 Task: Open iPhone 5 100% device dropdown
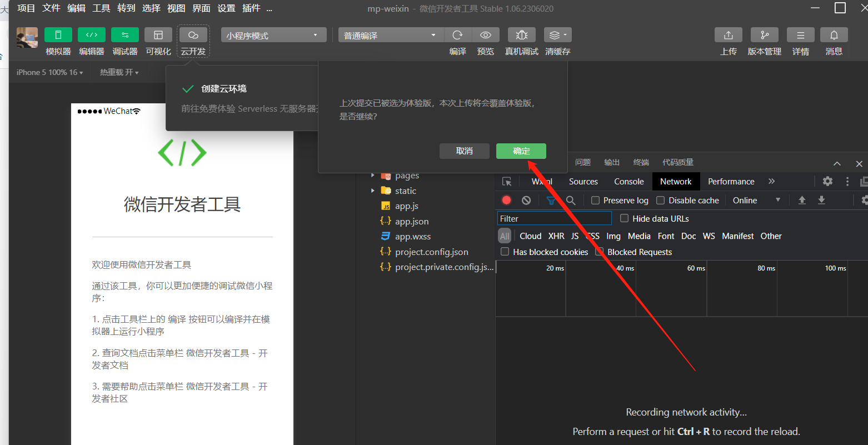[x=49, y=72]
